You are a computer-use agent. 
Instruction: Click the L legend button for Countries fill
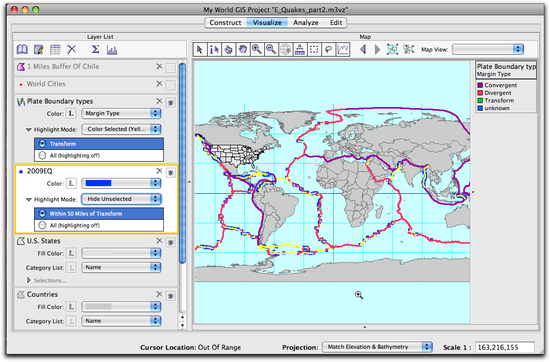(x=71, y=307)
